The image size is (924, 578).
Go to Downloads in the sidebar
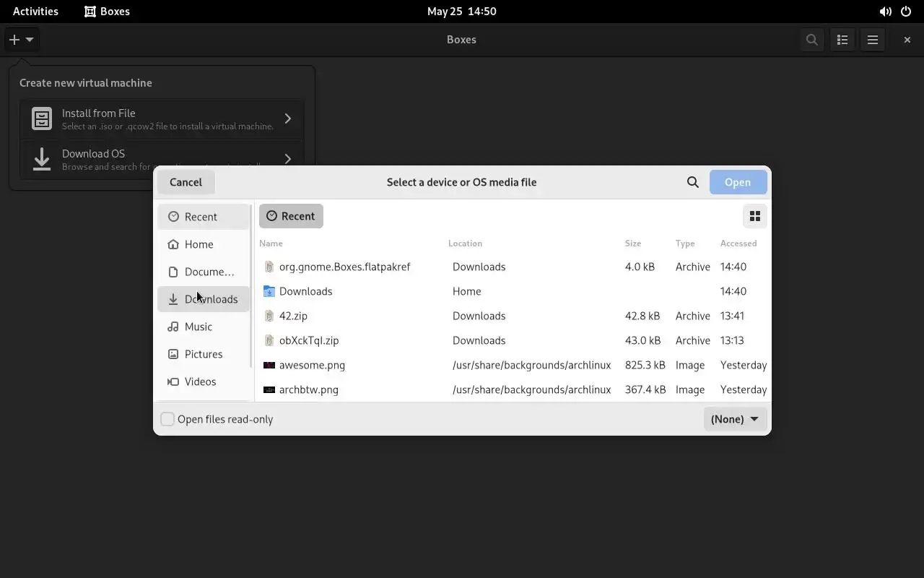tap(204, 299)
